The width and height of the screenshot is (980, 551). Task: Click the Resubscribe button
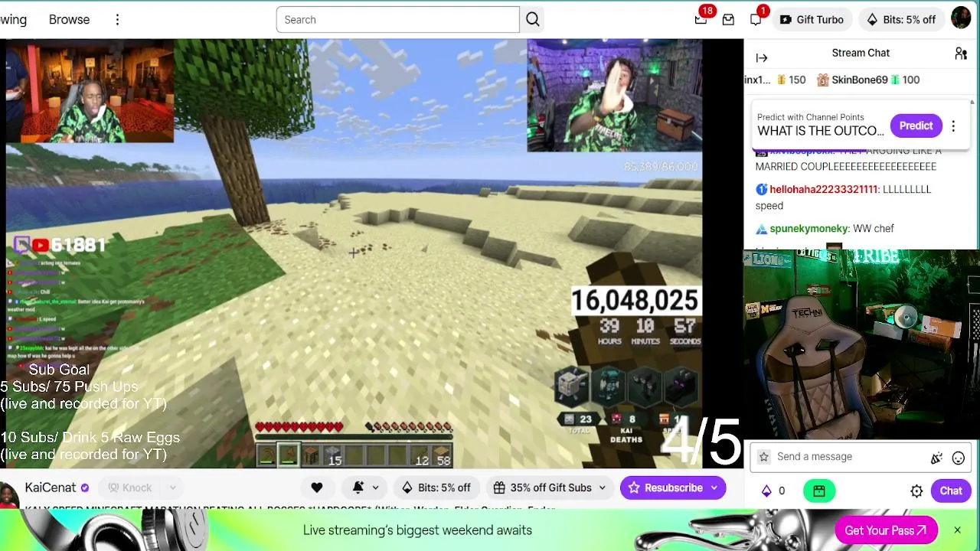[665, 488]
